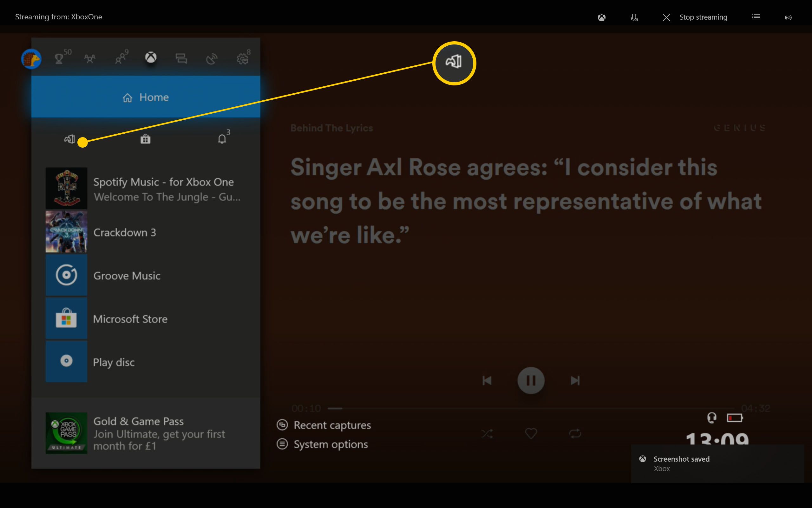Open My games and apps icon
812x508 pixels.
point(69,139)
